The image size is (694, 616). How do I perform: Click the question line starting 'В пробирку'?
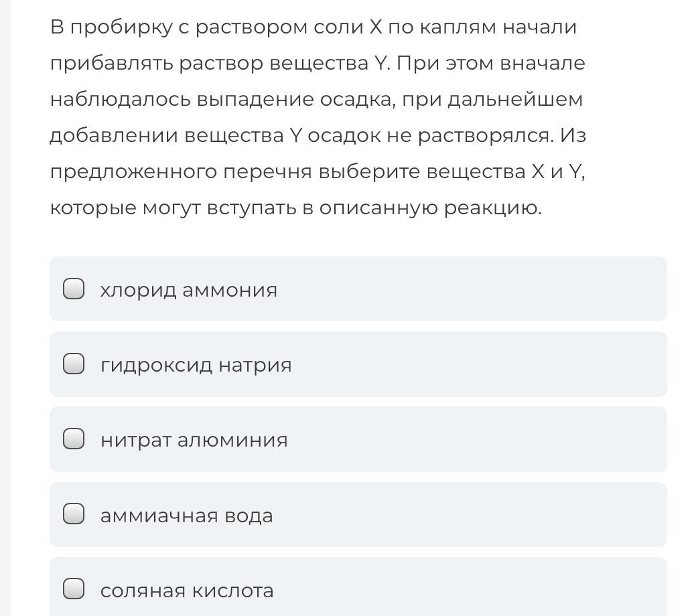click(x=314, y=27)
